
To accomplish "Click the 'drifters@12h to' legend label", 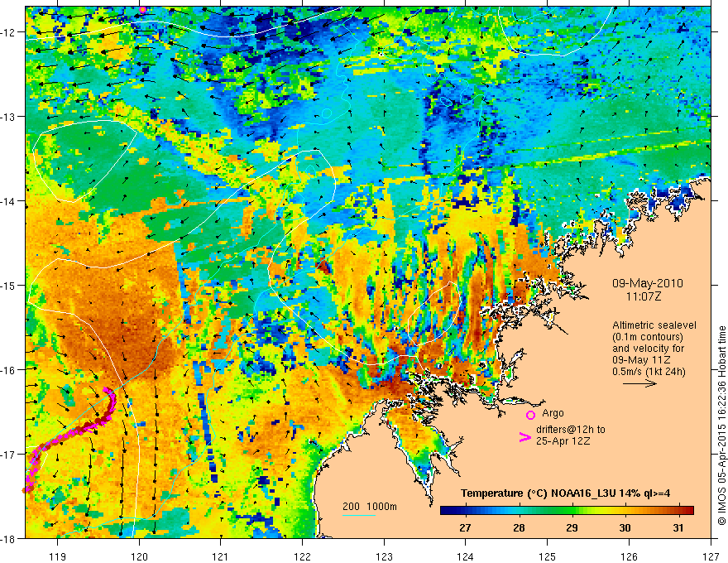I will (x=571, y=430).
